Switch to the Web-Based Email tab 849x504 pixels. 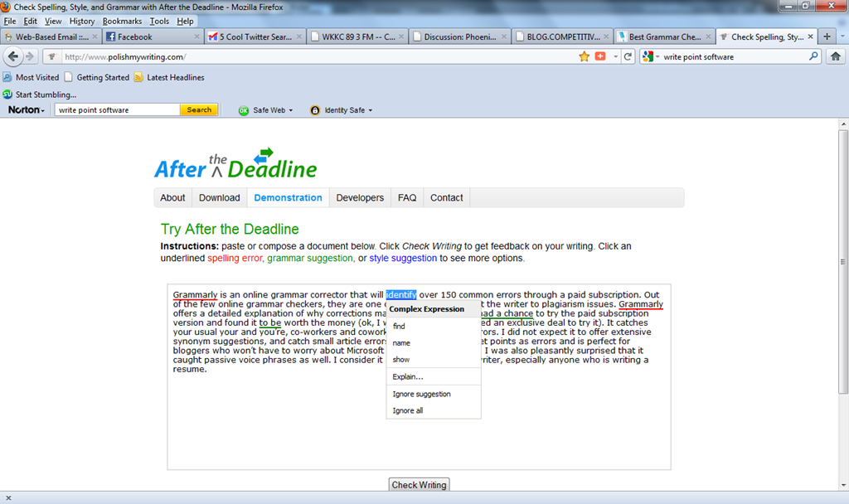pos(49,36)
